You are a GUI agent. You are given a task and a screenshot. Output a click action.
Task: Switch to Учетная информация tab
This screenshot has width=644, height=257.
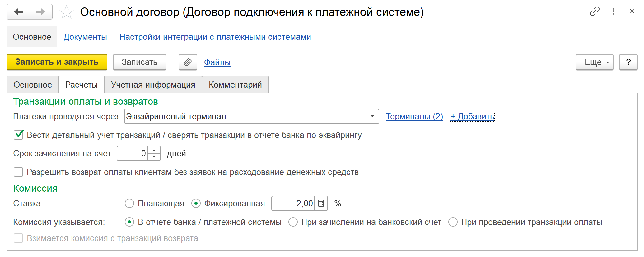click(153, 85)
